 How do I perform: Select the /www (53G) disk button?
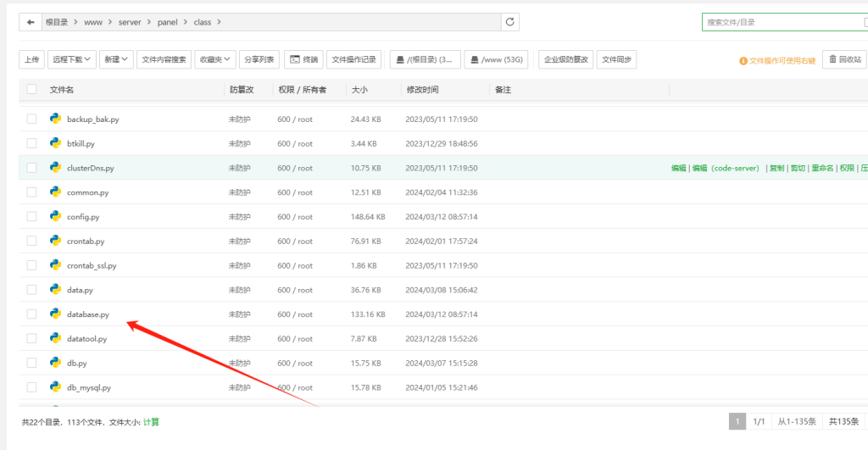pyautogui.click(x=497, y=59)
